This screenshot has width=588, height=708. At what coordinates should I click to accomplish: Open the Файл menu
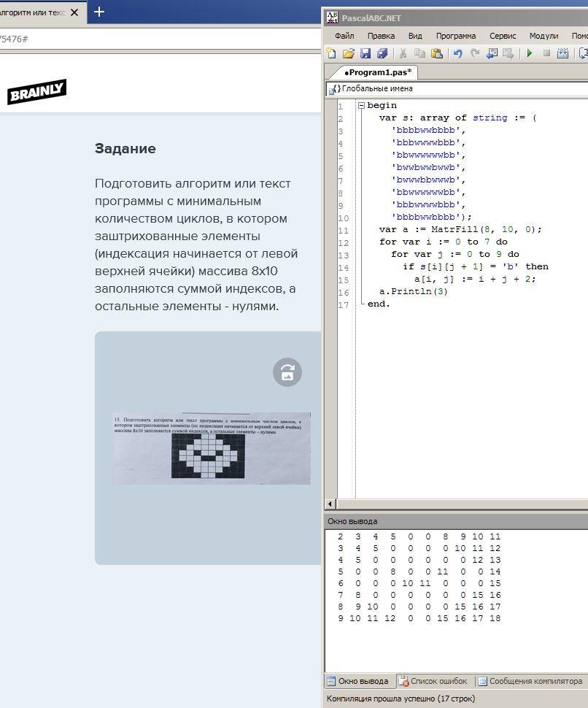click(344, 36)
